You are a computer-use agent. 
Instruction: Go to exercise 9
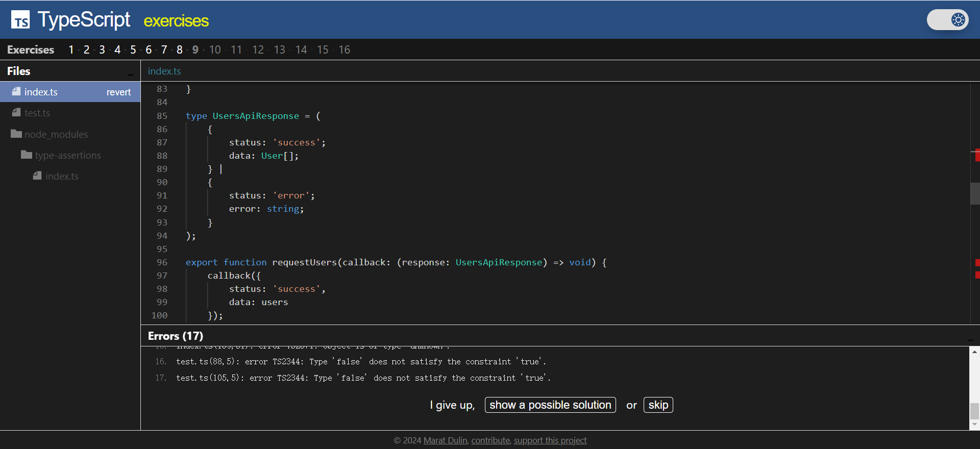195,50
